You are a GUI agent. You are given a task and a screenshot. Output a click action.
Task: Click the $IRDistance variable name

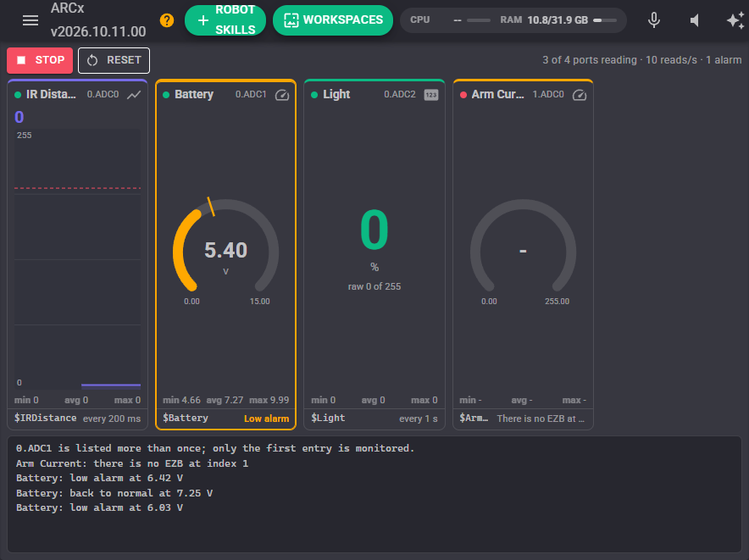point(46,418)
